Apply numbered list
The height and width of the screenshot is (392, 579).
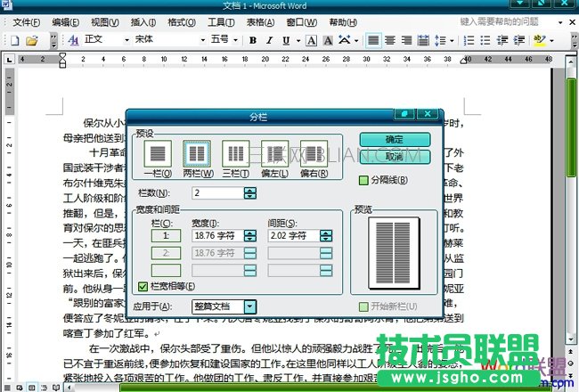pyautogui.click(x=469, y=40)
